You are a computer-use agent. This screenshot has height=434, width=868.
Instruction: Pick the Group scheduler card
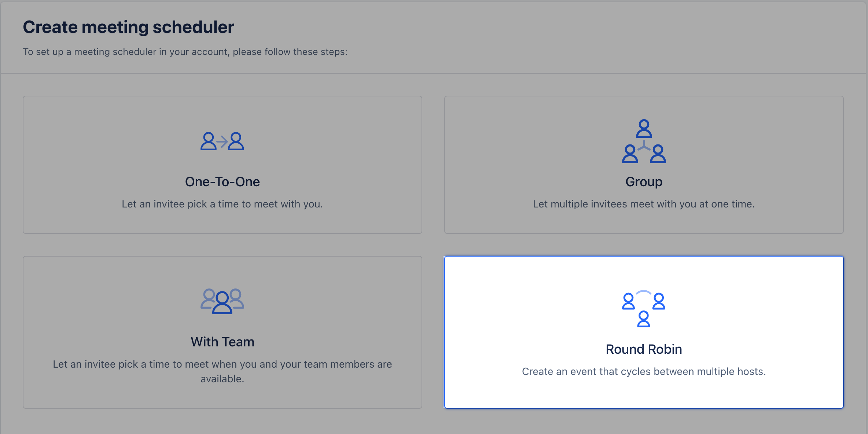(644, 165)
